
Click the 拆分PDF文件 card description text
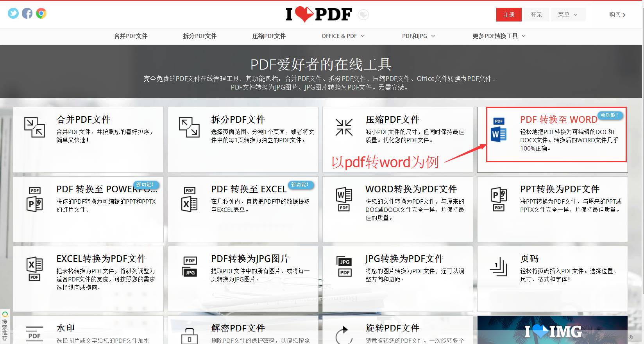(263, 136)
